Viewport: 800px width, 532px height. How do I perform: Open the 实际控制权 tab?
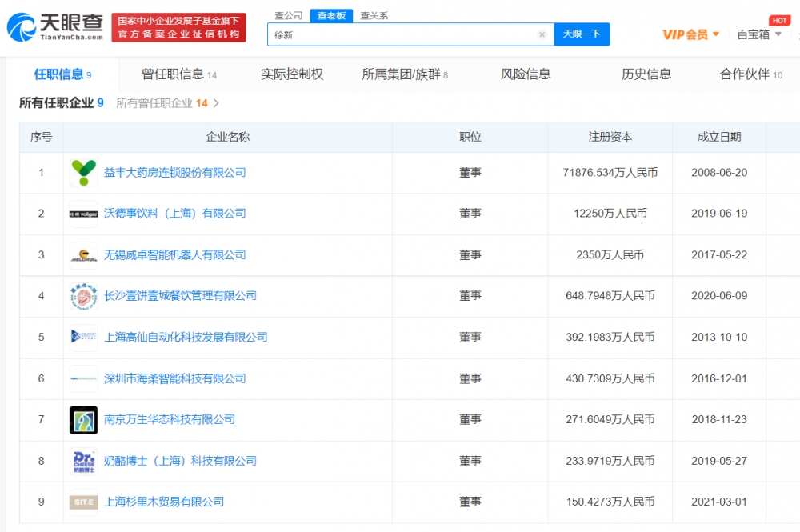click(292, 74)
